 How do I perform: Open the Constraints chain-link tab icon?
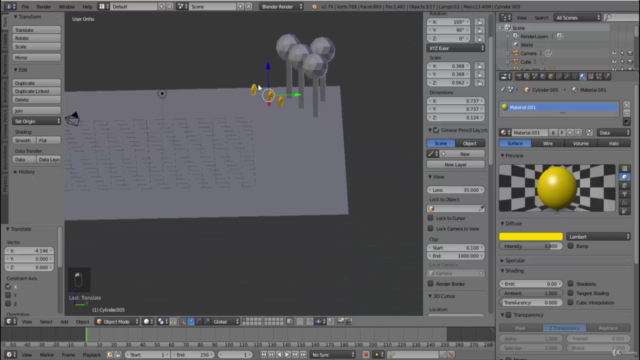[559, 76]
